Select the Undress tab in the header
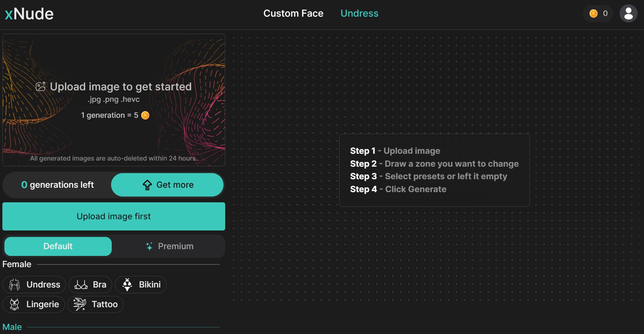This screenshot has height=334, width=644. 359,13
